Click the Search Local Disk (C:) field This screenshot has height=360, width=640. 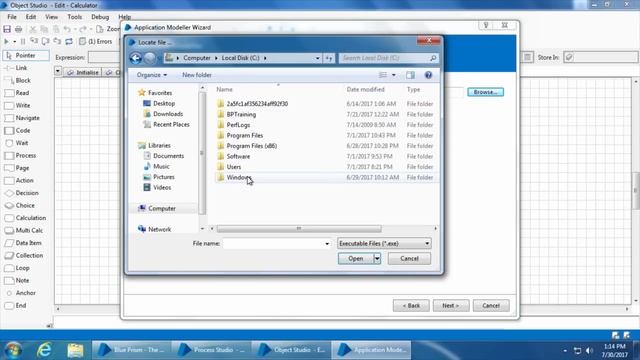click(x=388, y=58)
